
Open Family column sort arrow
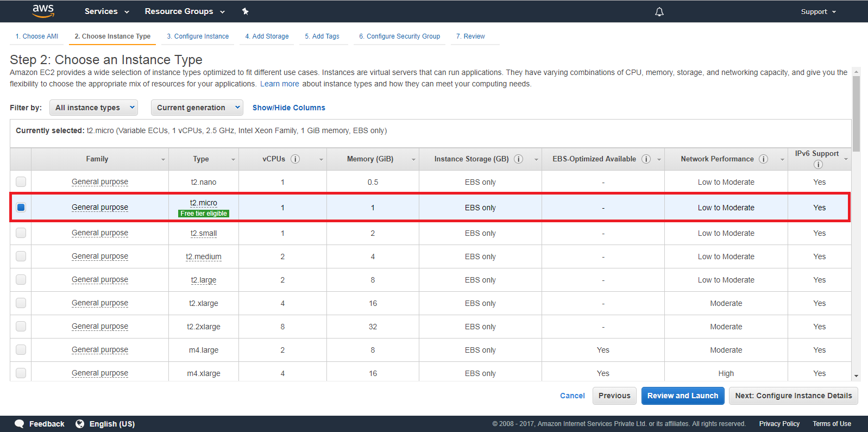(163, 160)
